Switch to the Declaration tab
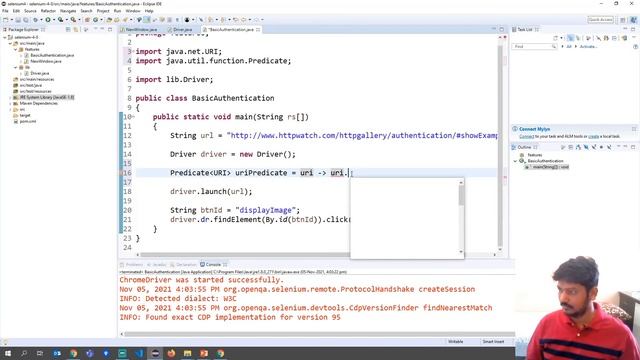This screenshot has width=640, height=360. [x=183, y=264]
